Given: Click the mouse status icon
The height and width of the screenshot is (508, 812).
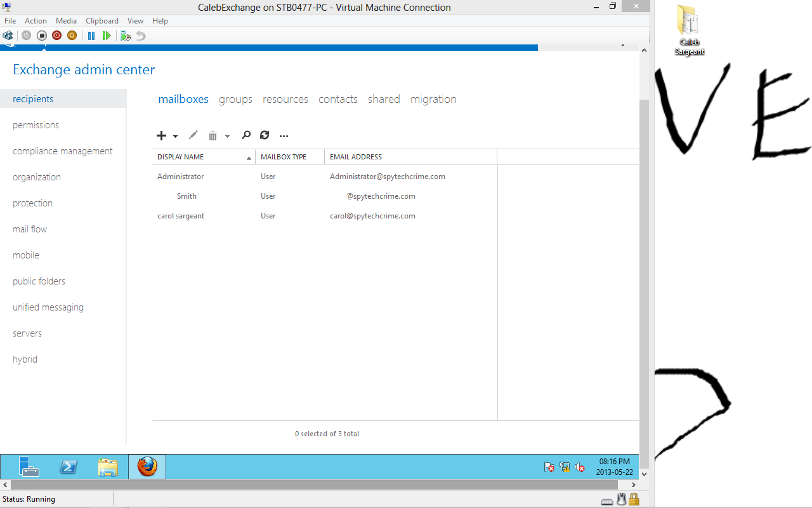Looking at the screenshot, I should click(x=622, y=500).
